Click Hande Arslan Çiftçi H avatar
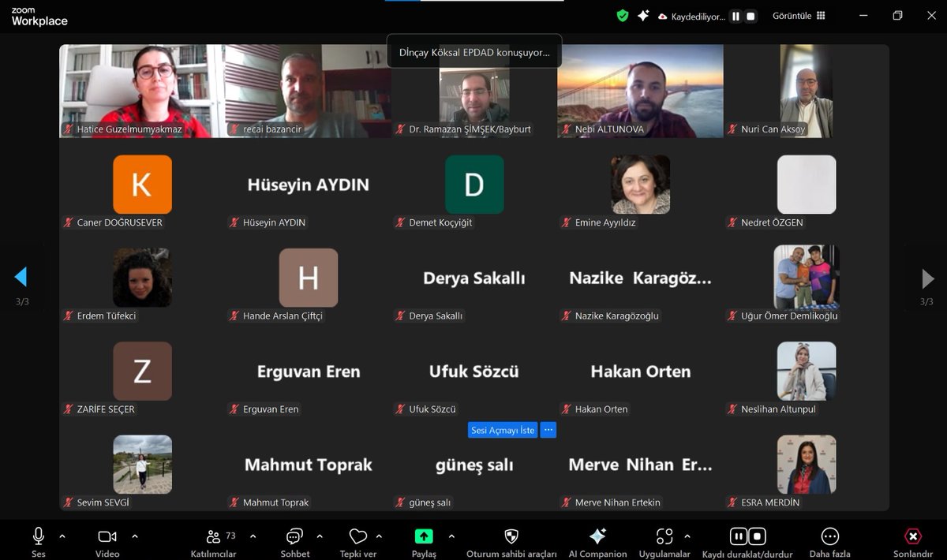 point(309,278)
